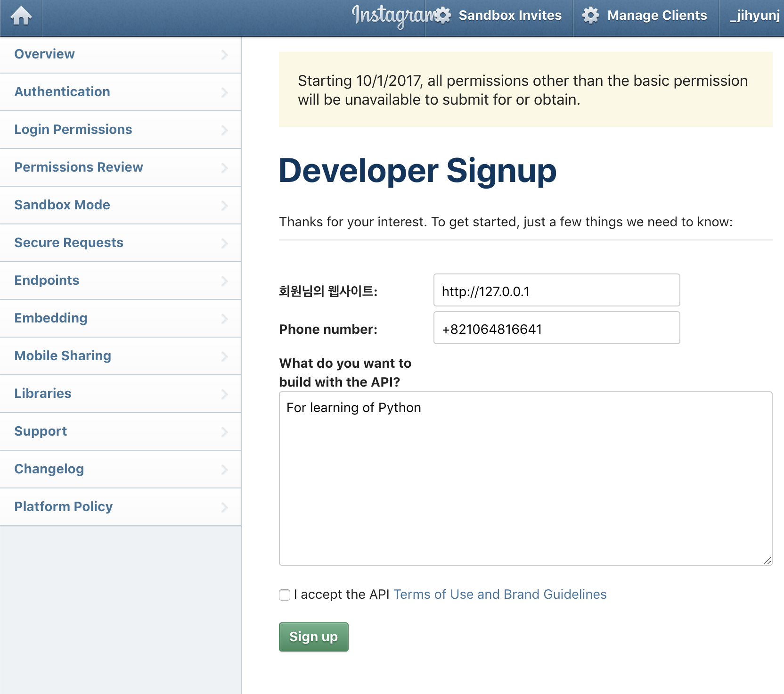
Task: Click the website URL input field
Action: click(556, 290)
